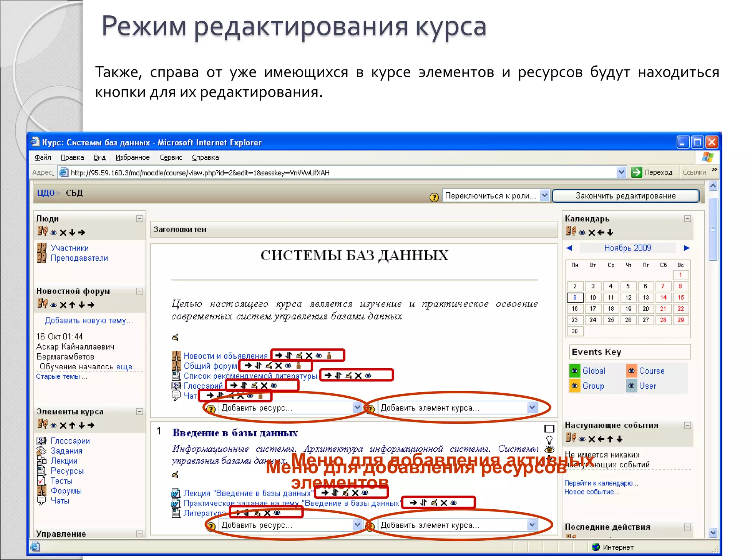Click the edit icon for Практическое задание row
Image resolution: width=747 pixels, height=560 pixels.
click(x=434, y=503)
